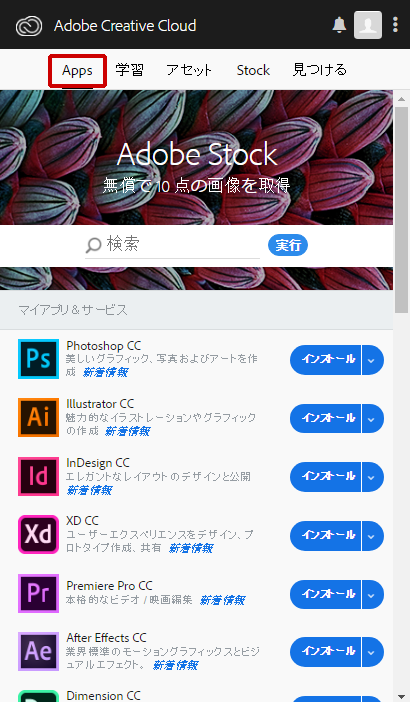Click the Adobe Stock 検索 search field
The width and height of the screenshot is (410, 702).
[x=172, y=244]
